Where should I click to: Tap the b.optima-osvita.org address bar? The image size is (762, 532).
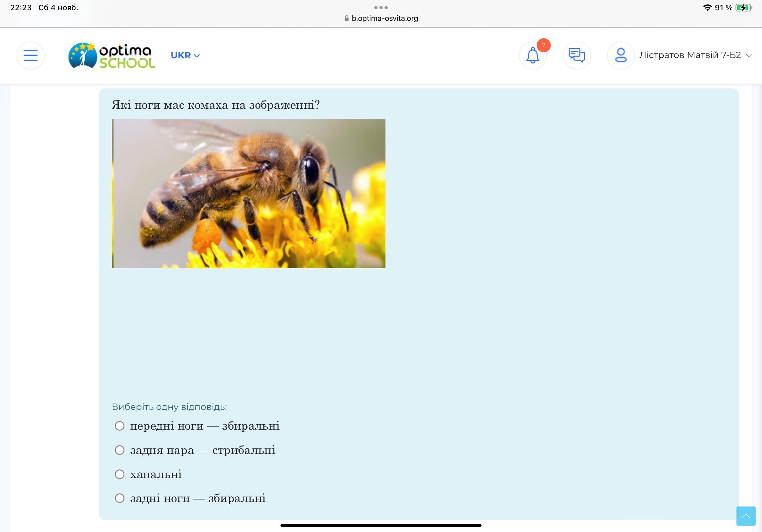click(x=381, y=18)
